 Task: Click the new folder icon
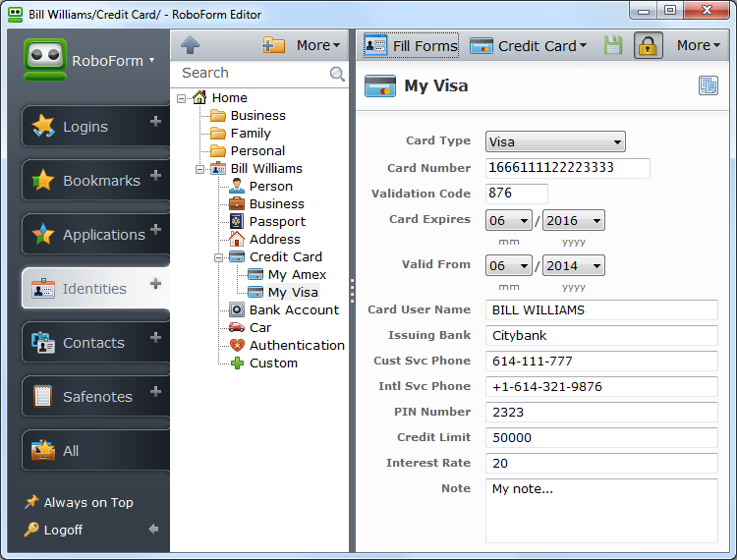[273, 45]
